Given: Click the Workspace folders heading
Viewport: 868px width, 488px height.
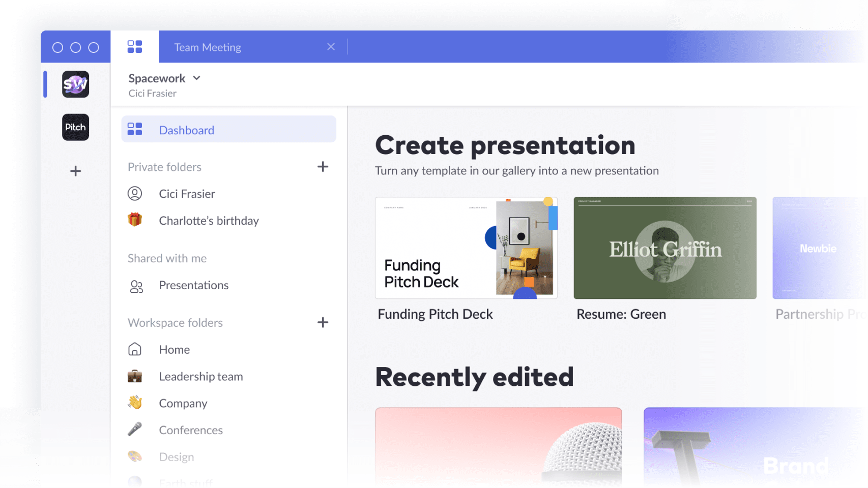Looking at the screenshot, I should click(x=175, y=323).
